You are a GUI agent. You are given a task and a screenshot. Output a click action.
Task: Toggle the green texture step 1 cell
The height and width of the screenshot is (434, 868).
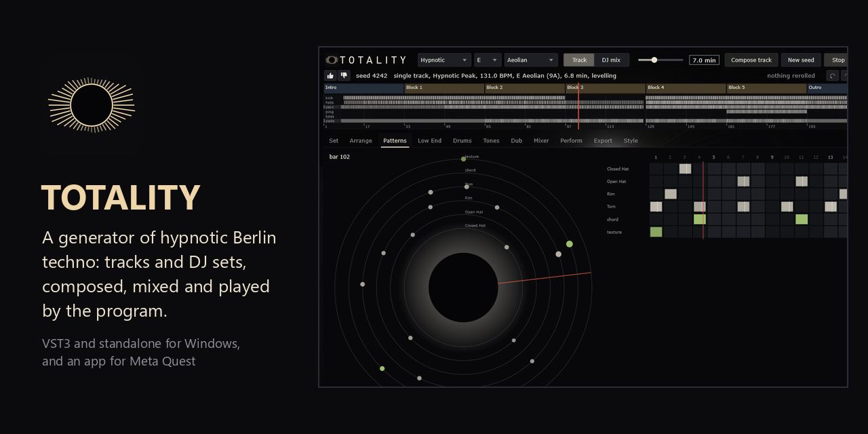pos(656,232)
